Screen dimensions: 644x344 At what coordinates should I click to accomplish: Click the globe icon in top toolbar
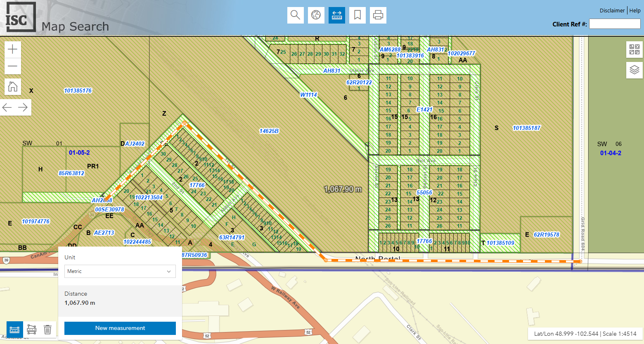pos(316,15)
